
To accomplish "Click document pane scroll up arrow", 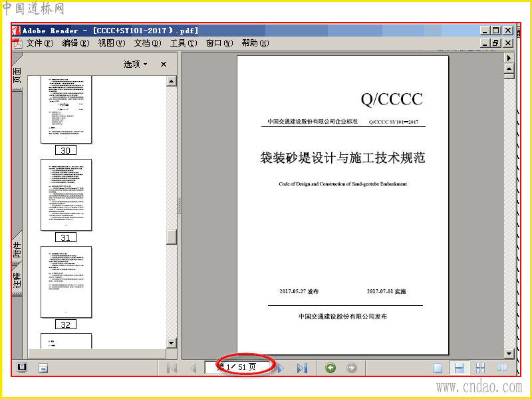I will tap(509, 68).
